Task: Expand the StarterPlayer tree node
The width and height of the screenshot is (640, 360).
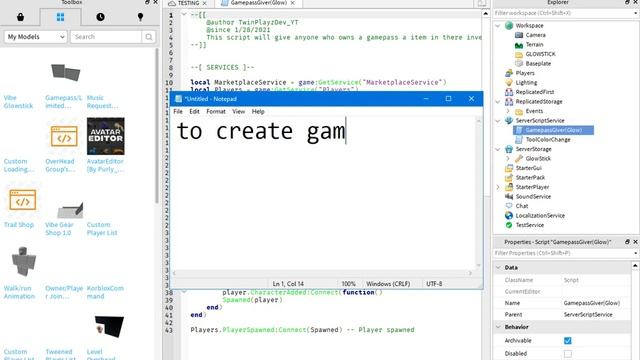Action: tap(498, 187)
